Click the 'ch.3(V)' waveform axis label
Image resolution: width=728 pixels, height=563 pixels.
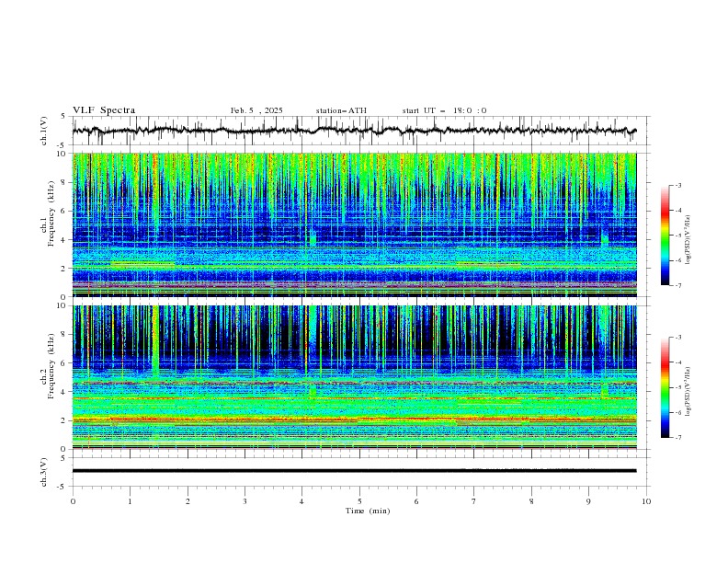tap(44, 472)
